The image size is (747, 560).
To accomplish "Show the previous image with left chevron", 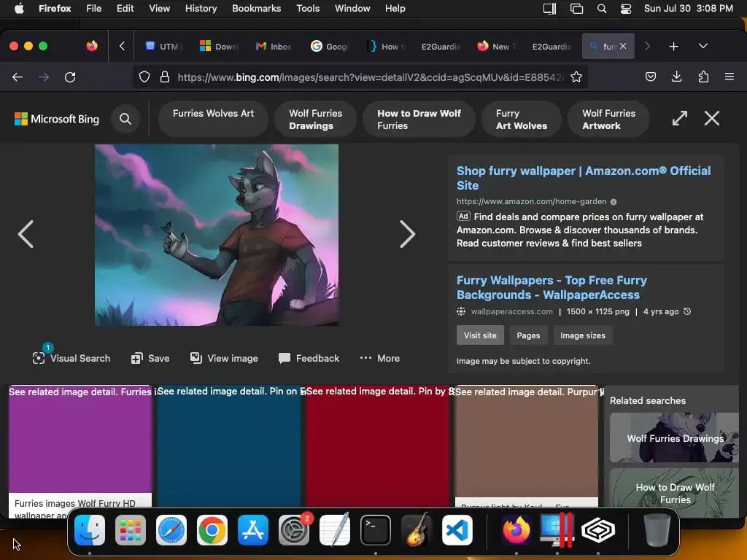I will point(26,234).
